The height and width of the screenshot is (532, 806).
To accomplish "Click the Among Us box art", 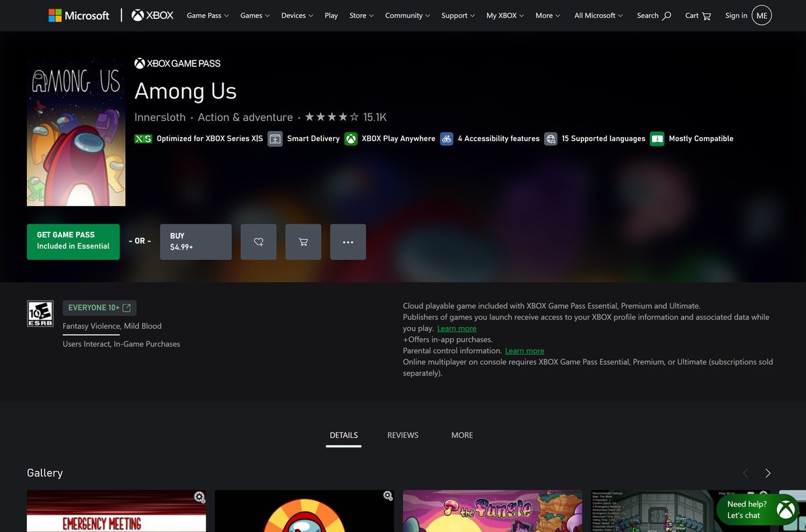I will [x=76, y=132].
